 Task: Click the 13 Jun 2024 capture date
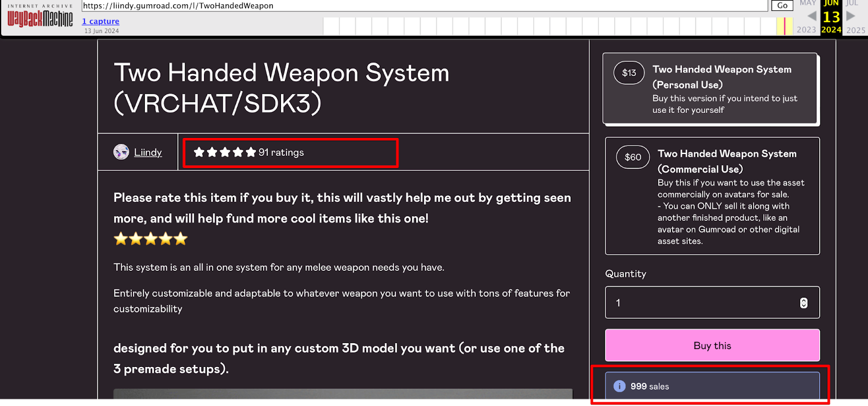tap(101, 31)
